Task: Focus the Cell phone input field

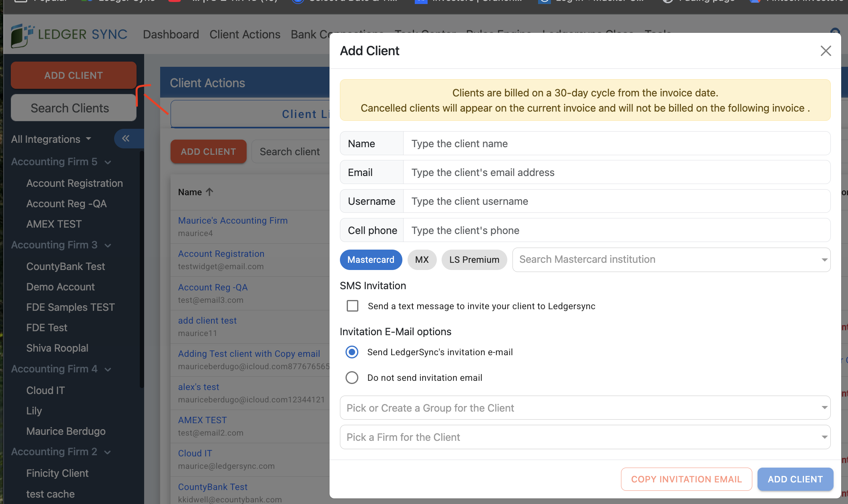Action: (x=617, y=230)
